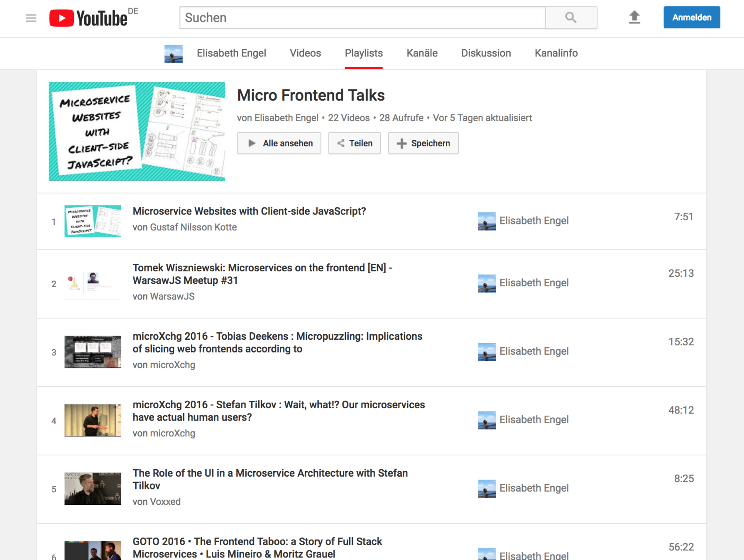Image resolution: width=744 pixels, height=560 pixels.
Task: Click Elisabeth Engel name in row 1
Action: (x=534, y=221)
